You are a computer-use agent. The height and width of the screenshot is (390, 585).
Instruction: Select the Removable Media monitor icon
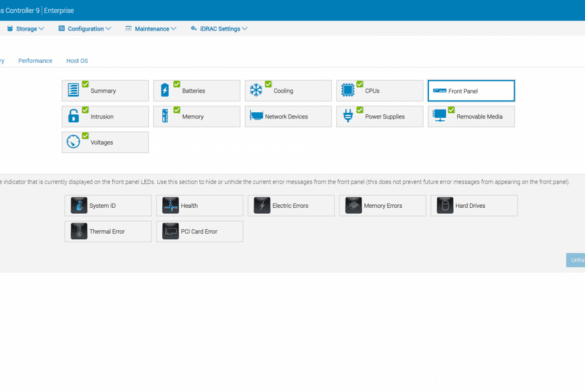click(x=439, y=115)
